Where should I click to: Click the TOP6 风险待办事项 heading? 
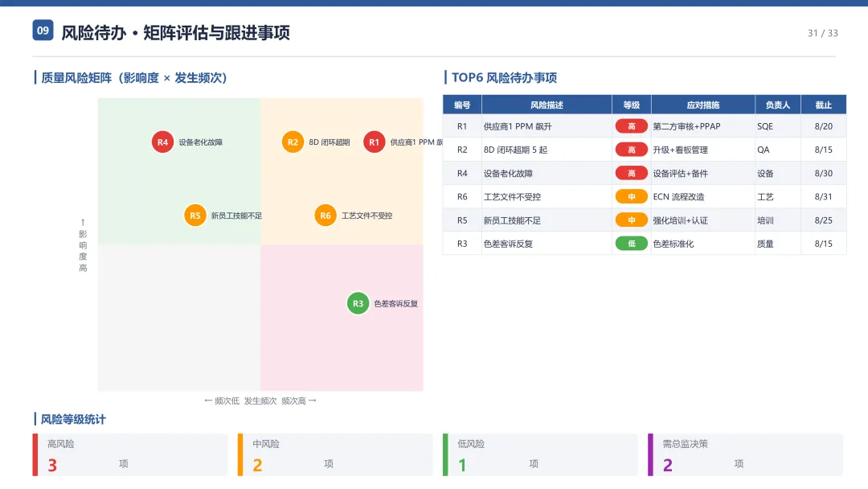[504, 77]
